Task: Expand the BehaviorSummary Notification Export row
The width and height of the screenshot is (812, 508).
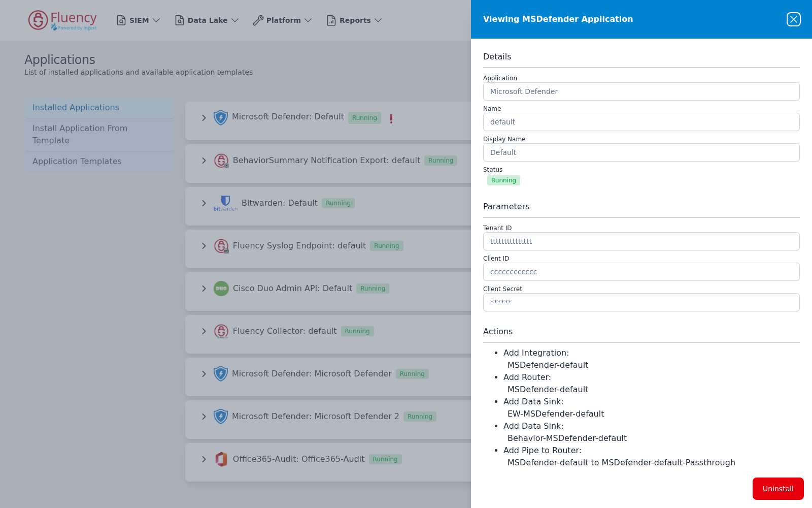Action: (204, 161)
